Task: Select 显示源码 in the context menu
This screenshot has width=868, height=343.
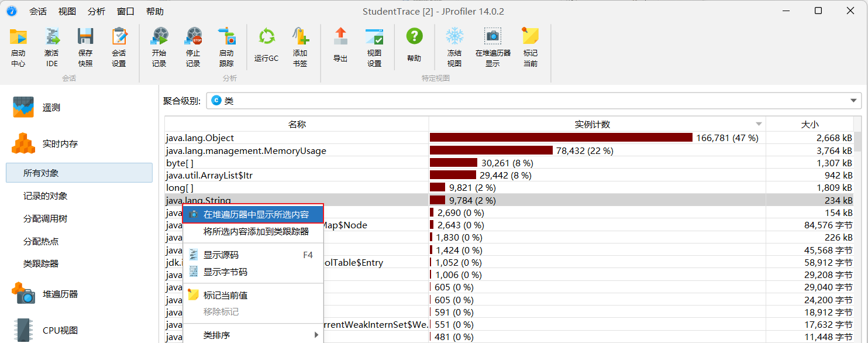Action: [221, 255]
